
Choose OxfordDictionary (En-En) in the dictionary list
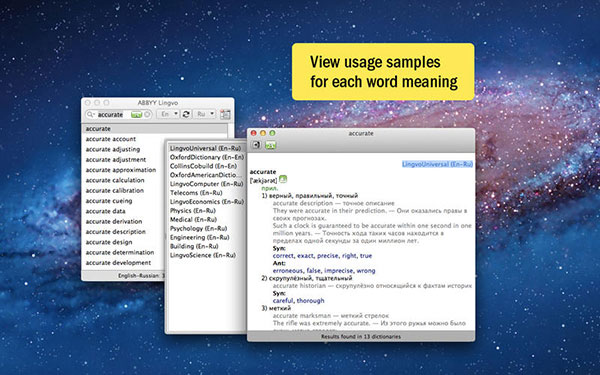pos(207,157)
